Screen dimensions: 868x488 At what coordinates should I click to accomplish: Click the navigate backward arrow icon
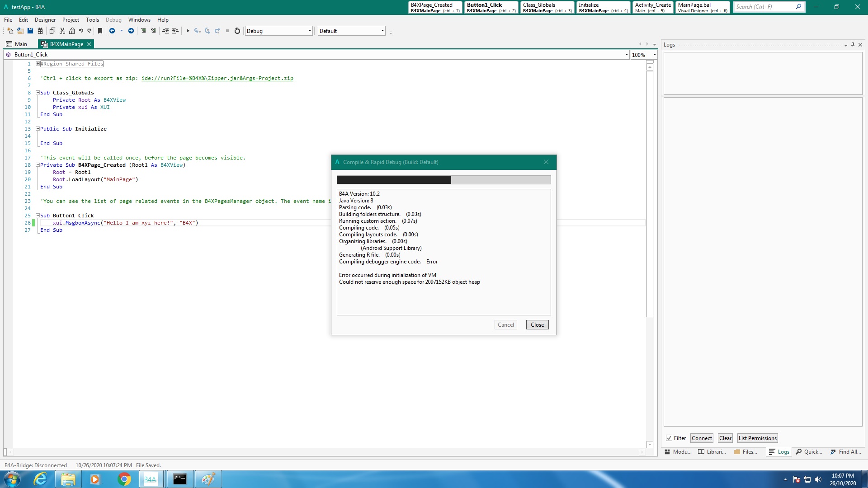pyautogui.click(x=112, y=31)
